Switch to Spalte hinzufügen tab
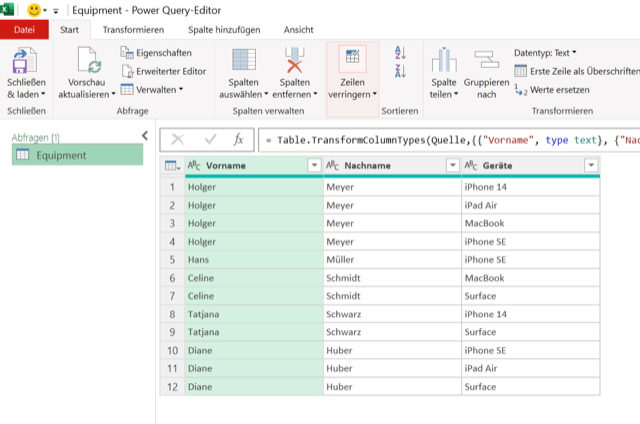Image resolution: width=640 pixels, height=424 pixels. [224, 30]
